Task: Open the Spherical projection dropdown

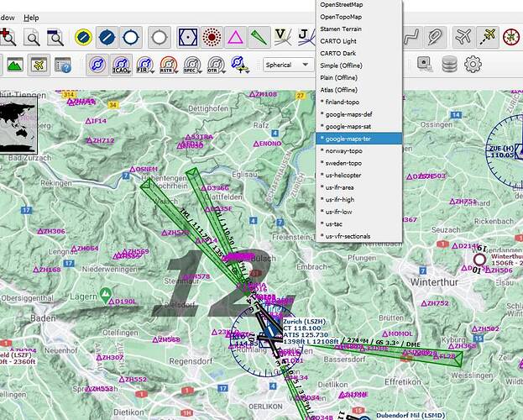Action: coord(290,65)
